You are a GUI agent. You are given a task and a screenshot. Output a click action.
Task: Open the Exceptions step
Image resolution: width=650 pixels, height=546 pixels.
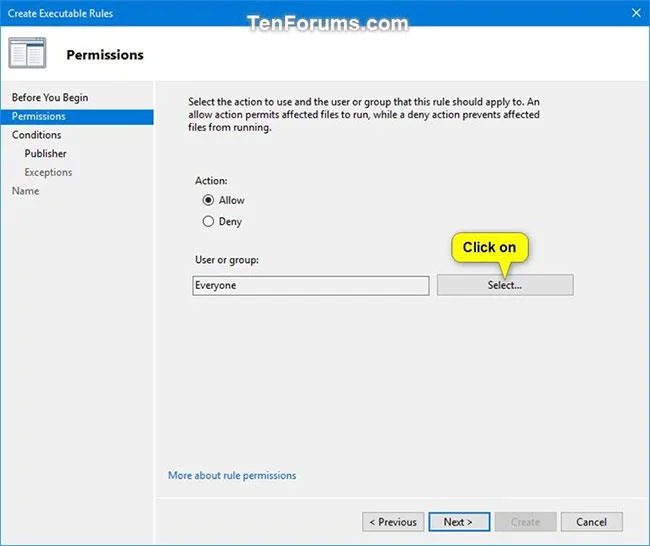click(48, 172)
